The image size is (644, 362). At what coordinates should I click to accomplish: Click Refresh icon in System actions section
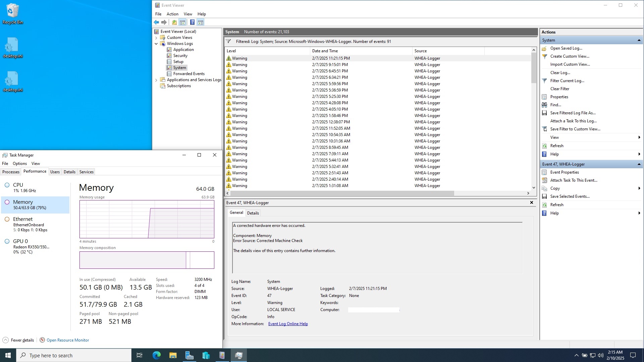(544, 146)
